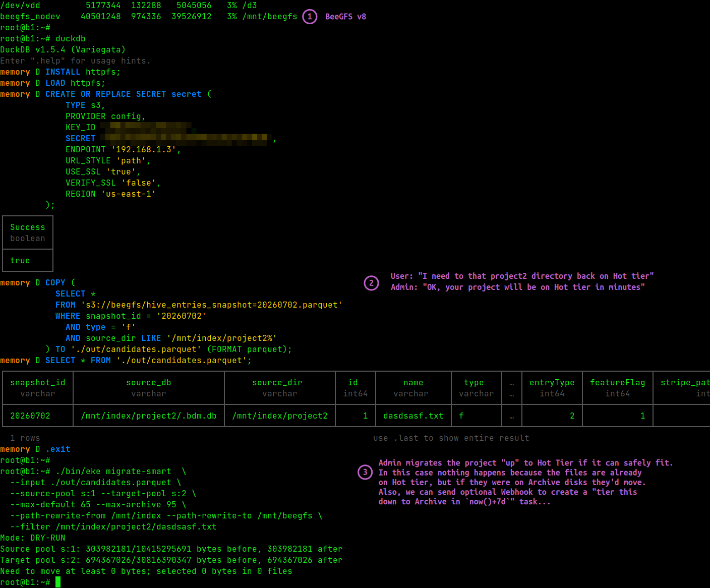Click the "source_dir" column header
Screen dimensions: 710x588
point(277,383)
